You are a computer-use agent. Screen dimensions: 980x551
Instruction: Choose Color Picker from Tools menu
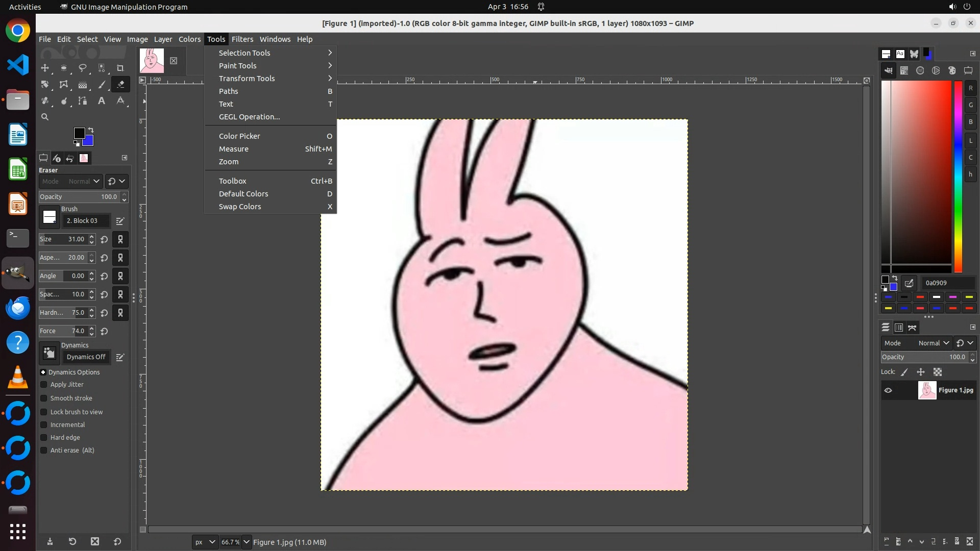click(x=239, y=136)
